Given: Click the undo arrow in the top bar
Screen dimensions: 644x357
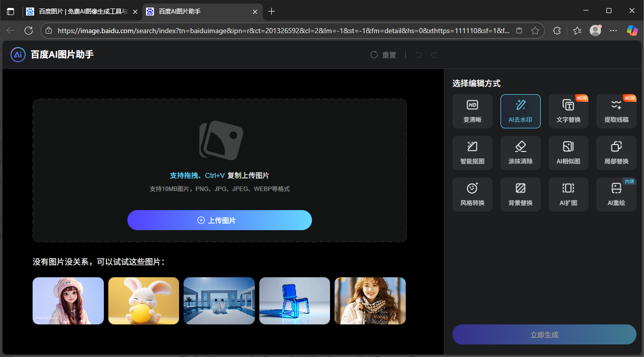Looking at the screenshot, I should [419, 55].
